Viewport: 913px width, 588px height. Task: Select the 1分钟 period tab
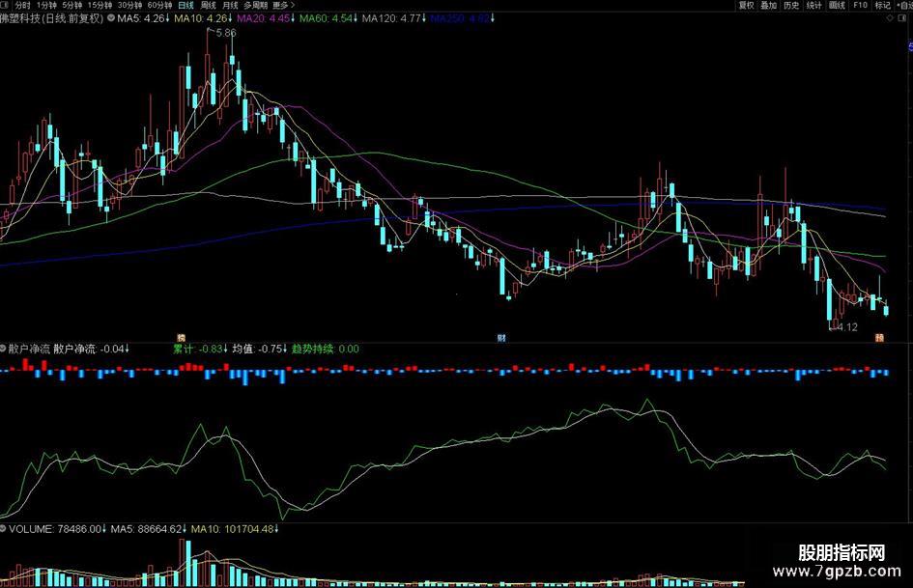(x=46, y=5)
